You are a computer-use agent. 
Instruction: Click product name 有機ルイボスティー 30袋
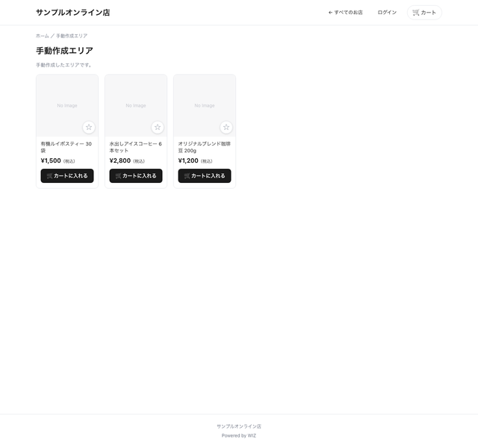(x=66, y=147)
